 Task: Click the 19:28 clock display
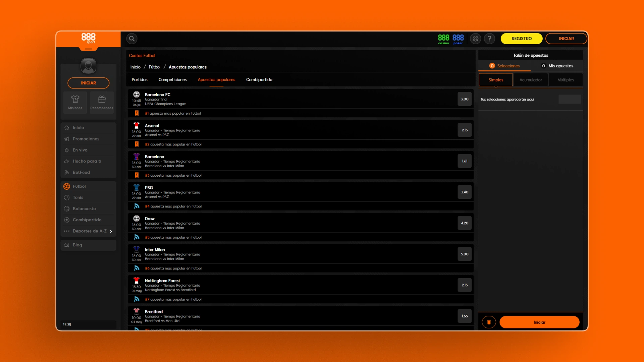click(x=67, y=324)
